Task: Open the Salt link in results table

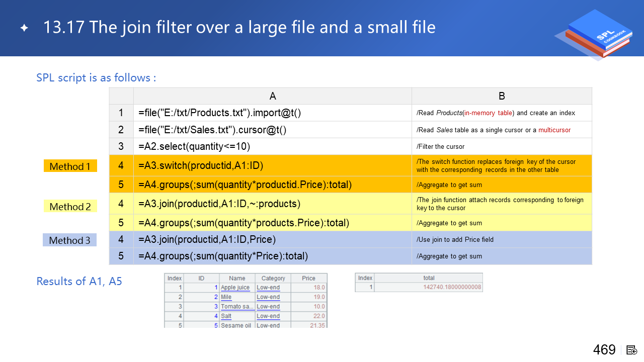Action: pos(226,316)
